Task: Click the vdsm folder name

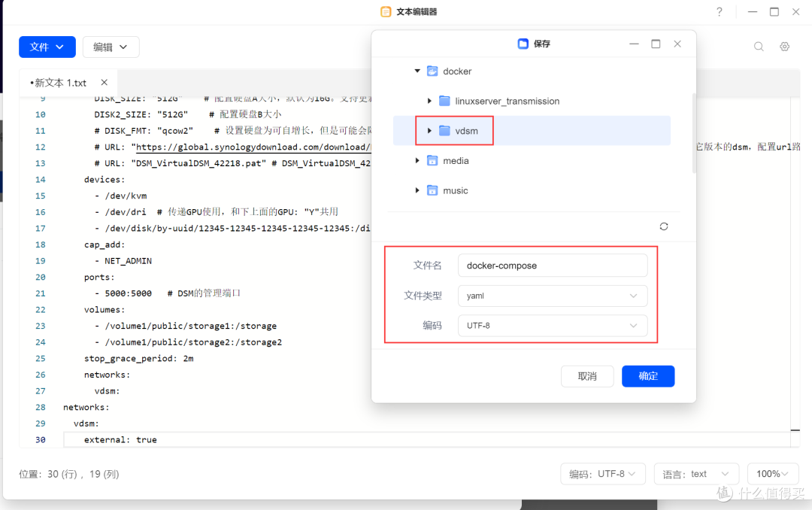Action: (x=467, y=131)
